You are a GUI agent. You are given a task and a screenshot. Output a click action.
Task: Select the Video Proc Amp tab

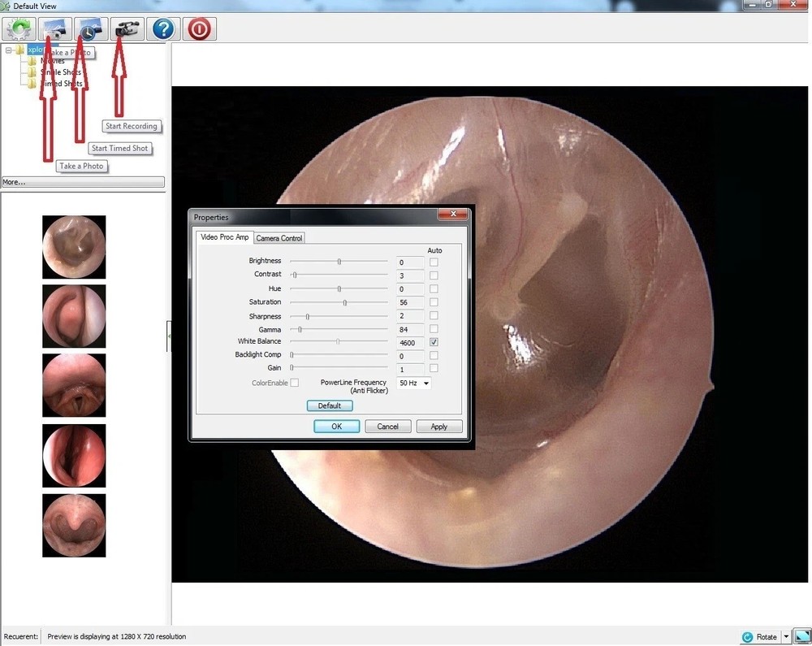click(223, 237)
